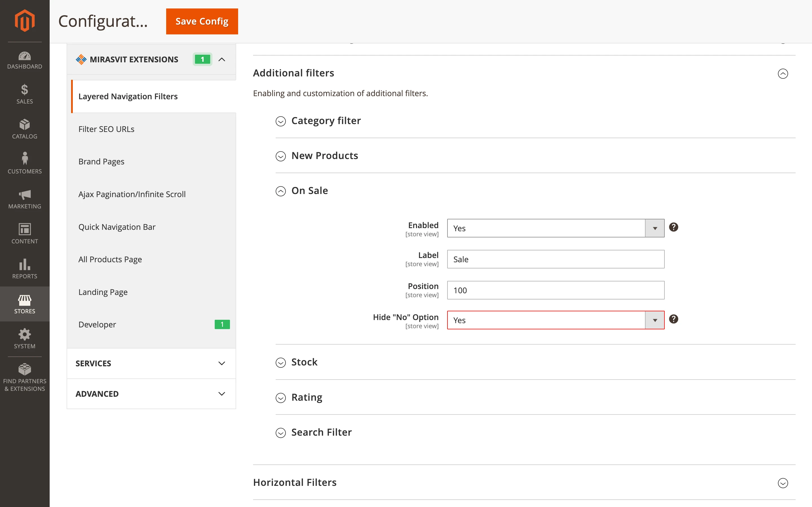Open the Quick Navigation Bar settings
Screen dimensions: 812x507
pos(117,227)
